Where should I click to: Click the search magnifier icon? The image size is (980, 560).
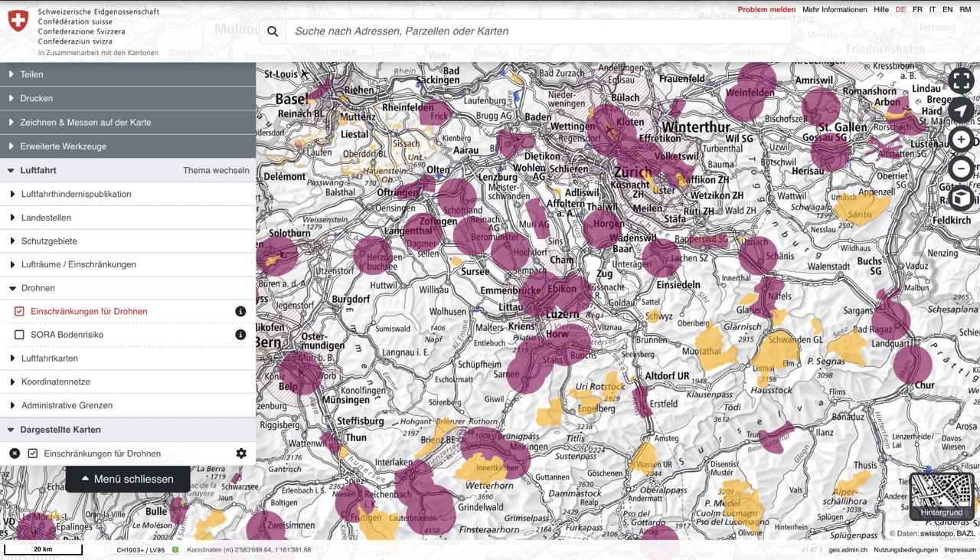coord(273,31)
